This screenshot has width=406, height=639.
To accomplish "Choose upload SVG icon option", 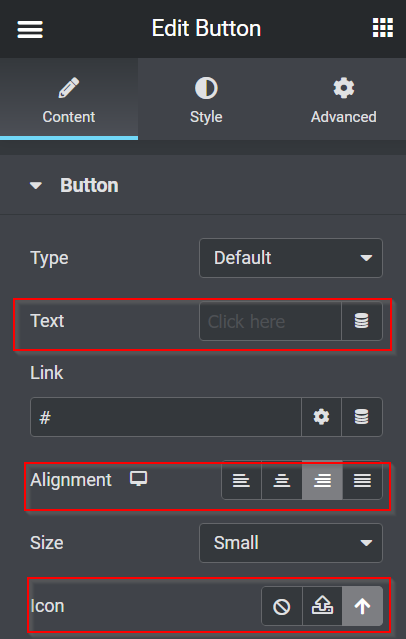I will coord(322,606).
